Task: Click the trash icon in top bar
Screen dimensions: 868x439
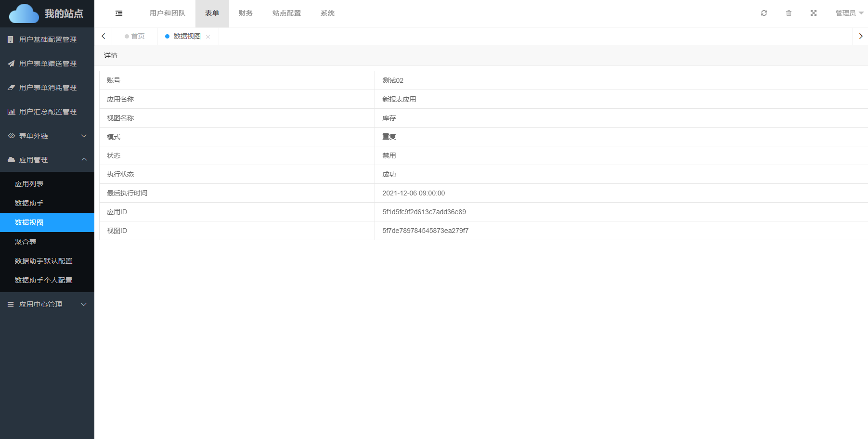Action: point(789,13)
